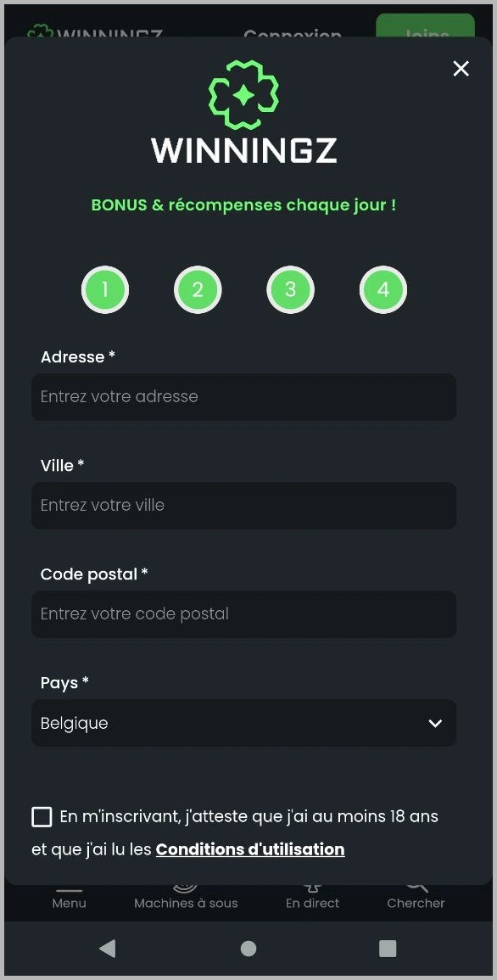Select registration step 2 circle

coord(198,289)
